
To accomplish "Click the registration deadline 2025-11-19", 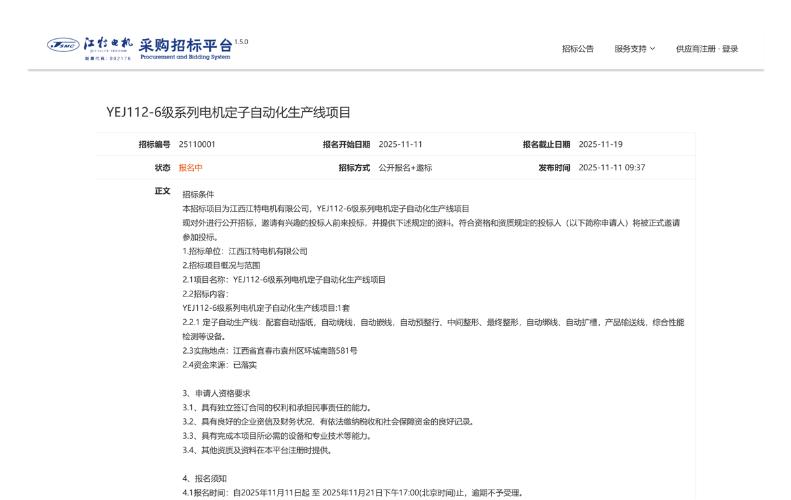I will [x=600, y=144].
